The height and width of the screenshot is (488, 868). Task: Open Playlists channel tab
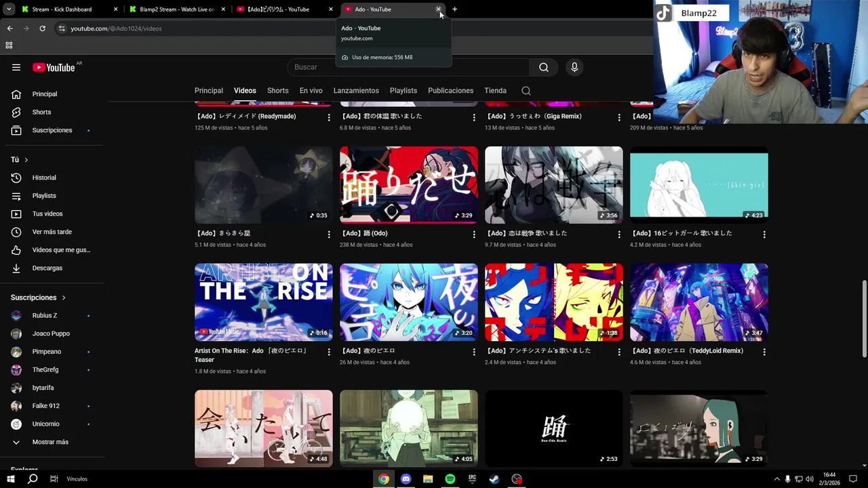(403, 91)
